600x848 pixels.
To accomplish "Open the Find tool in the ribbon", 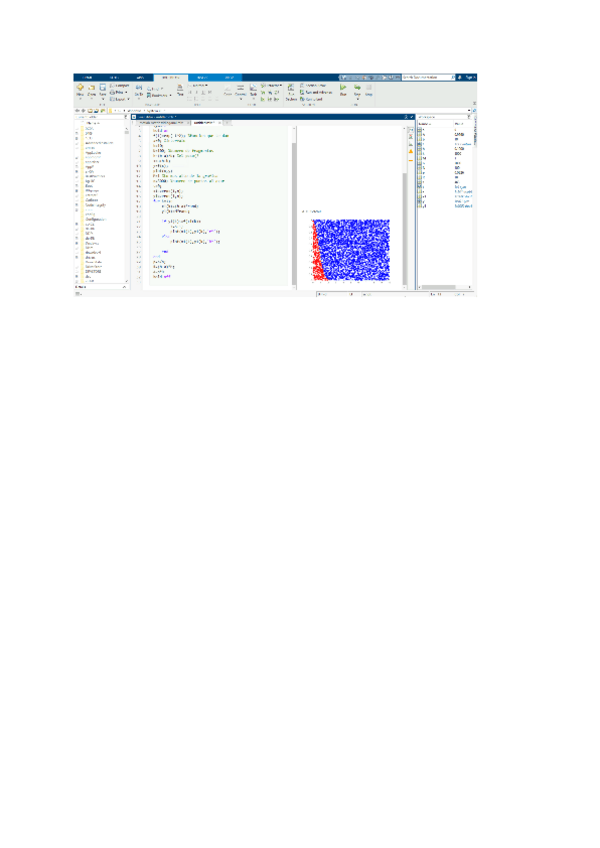I will click(x=155, y=88).
